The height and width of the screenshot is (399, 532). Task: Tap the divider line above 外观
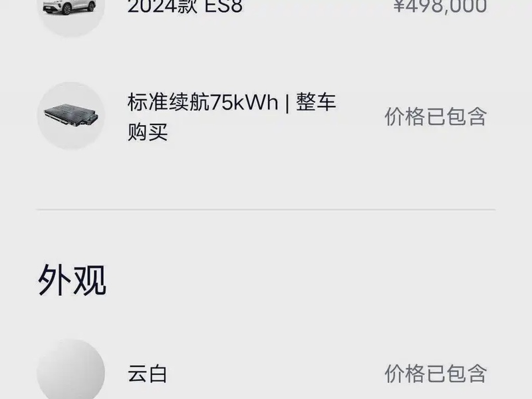click(266, 209)
